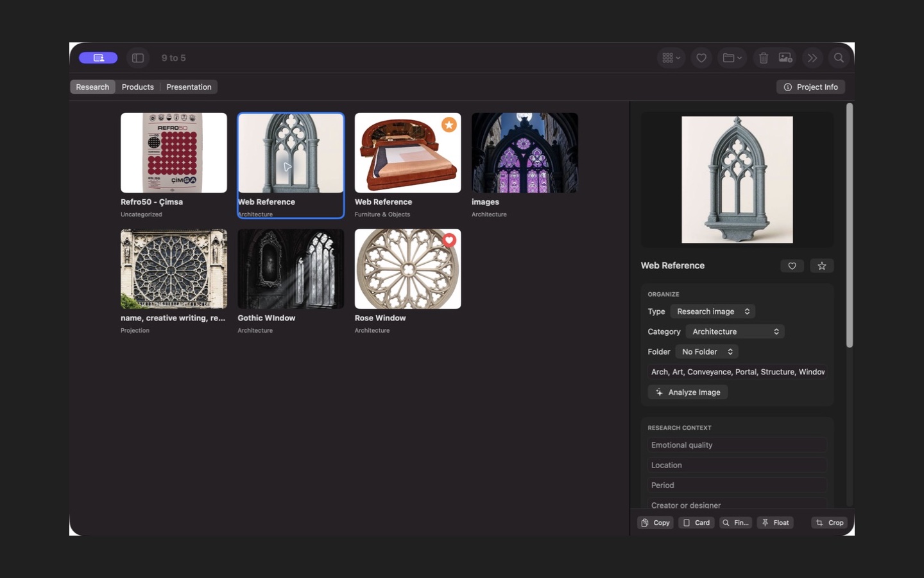Image resolution: width=924 pixels, height=578 pixels.
Task: Click 'Projection' category label
Action: click(135, 331)
